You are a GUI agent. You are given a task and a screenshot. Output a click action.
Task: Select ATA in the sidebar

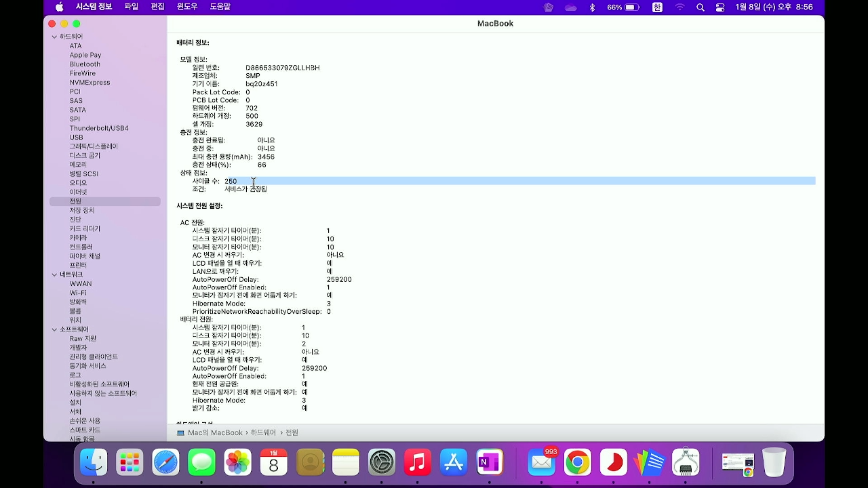(x=75, y=46)
